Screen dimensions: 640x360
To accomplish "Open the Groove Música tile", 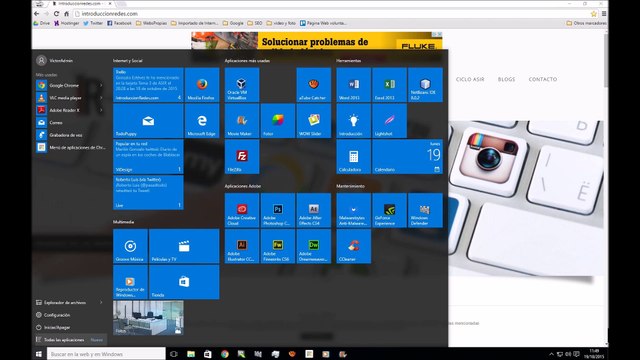I will pos(130,246).
